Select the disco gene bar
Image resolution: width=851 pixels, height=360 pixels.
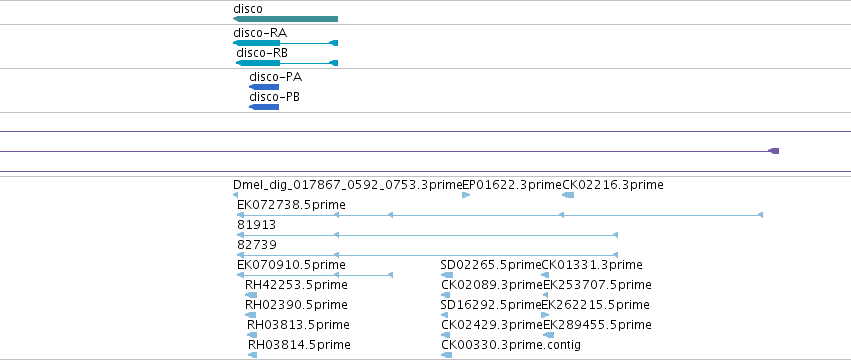[285, 19]
